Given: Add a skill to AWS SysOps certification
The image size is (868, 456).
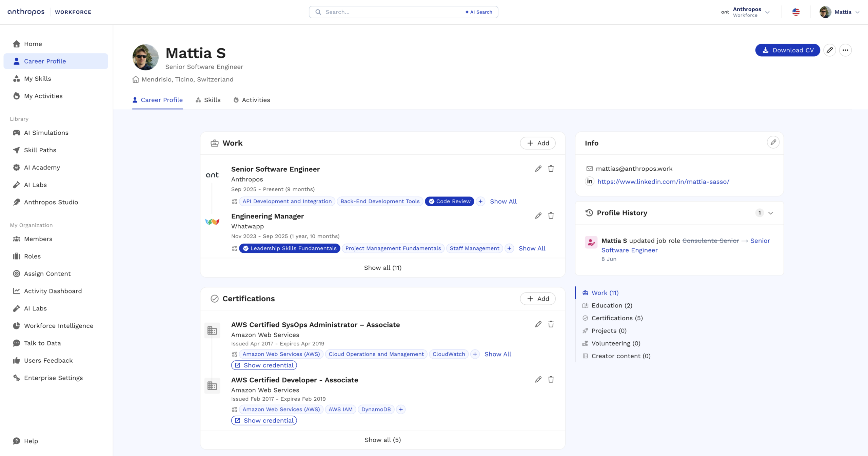Looking at the screenshot, I should (x=475, y=354).
